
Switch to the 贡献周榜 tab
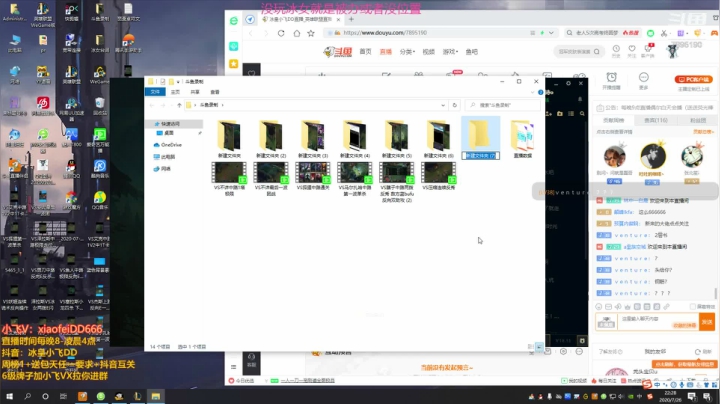(613, 120)
